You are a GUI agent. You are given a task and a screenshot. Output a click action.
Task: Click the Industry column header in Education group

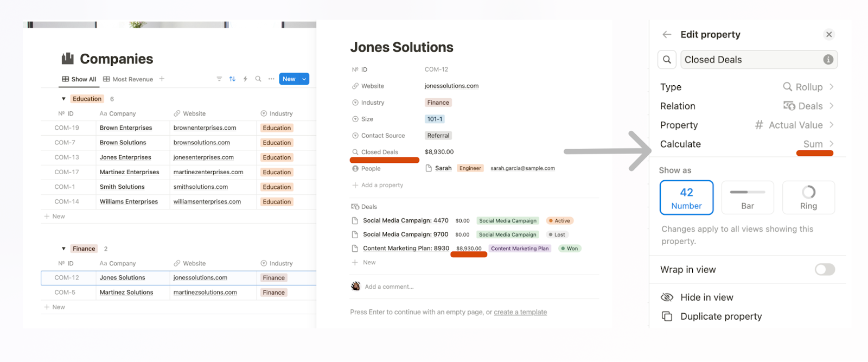click(x=277, y=113)
